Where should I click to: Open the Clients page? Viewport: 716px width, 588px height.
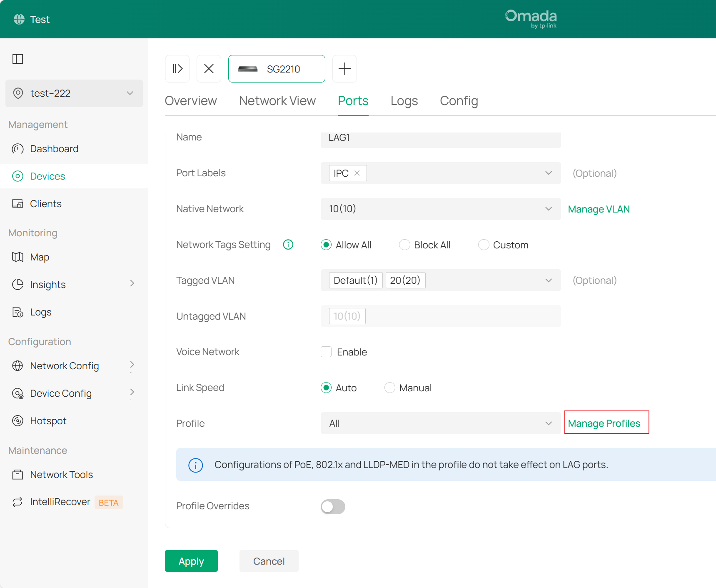[46, 203]
